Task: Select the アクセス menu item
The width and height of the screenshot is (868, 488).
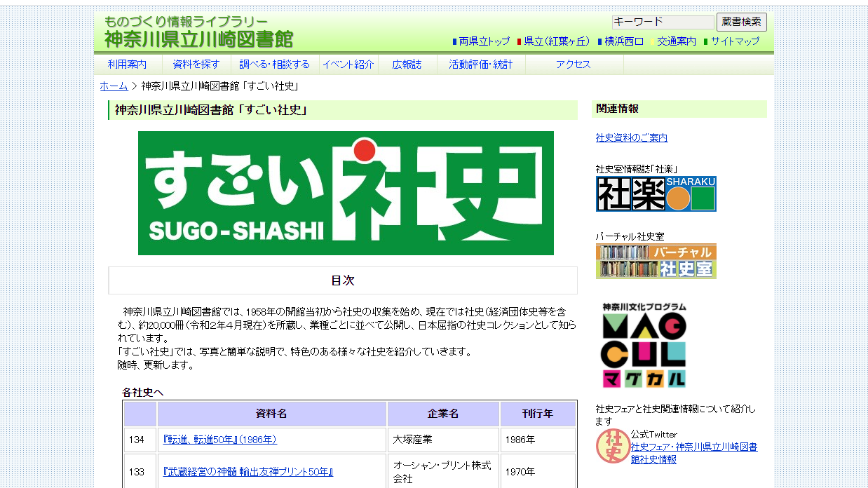Action: [574, 65]
